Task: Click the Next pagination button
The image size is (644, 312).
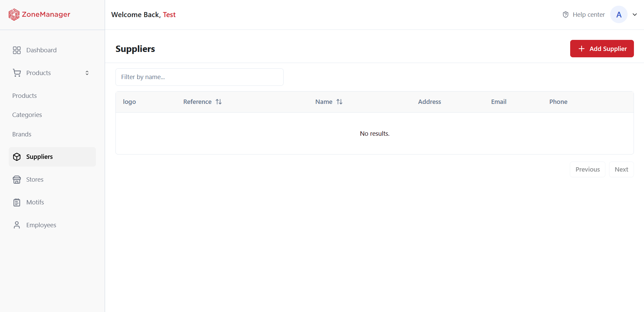Action: coord(621,169)
